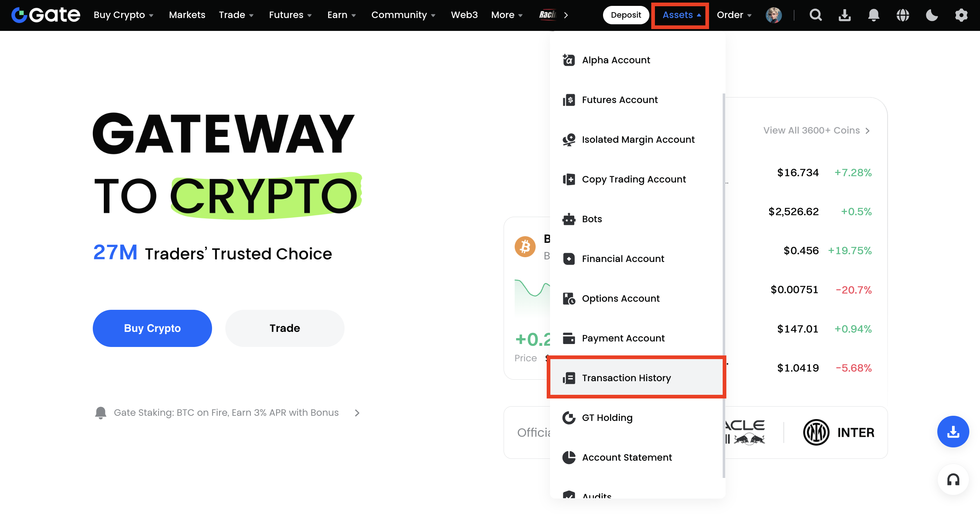
Task: Click the download app icon in navbar
Action: click(x=845, y=15)
